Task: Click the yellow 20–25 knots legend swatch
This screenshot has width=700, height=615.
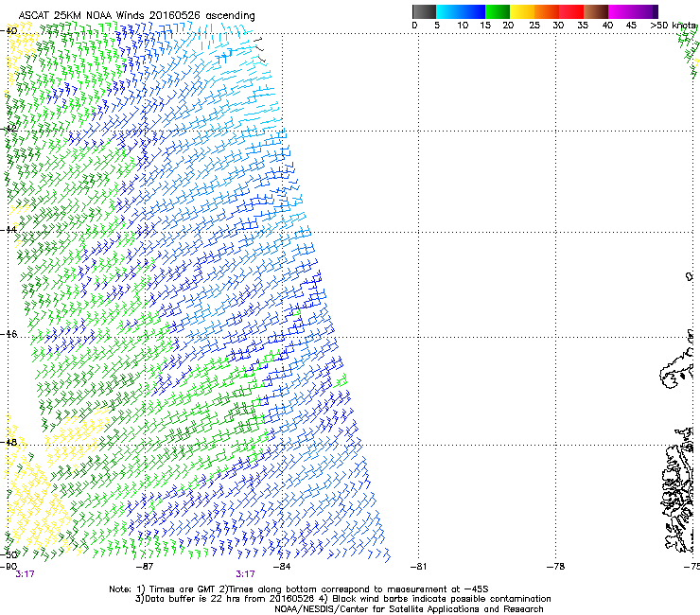Action: click(x=522, y=11)
